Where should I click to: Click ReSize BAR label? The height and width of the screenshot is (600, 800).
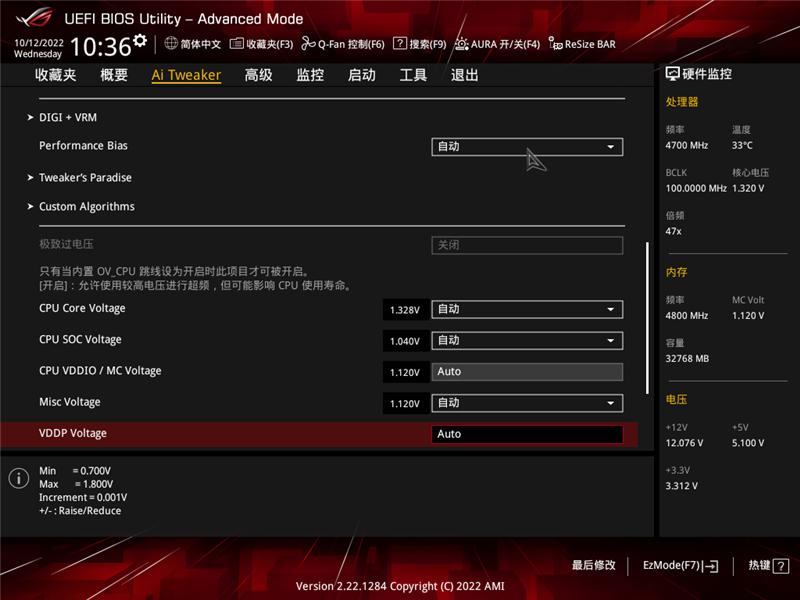[x=590, y=44]
